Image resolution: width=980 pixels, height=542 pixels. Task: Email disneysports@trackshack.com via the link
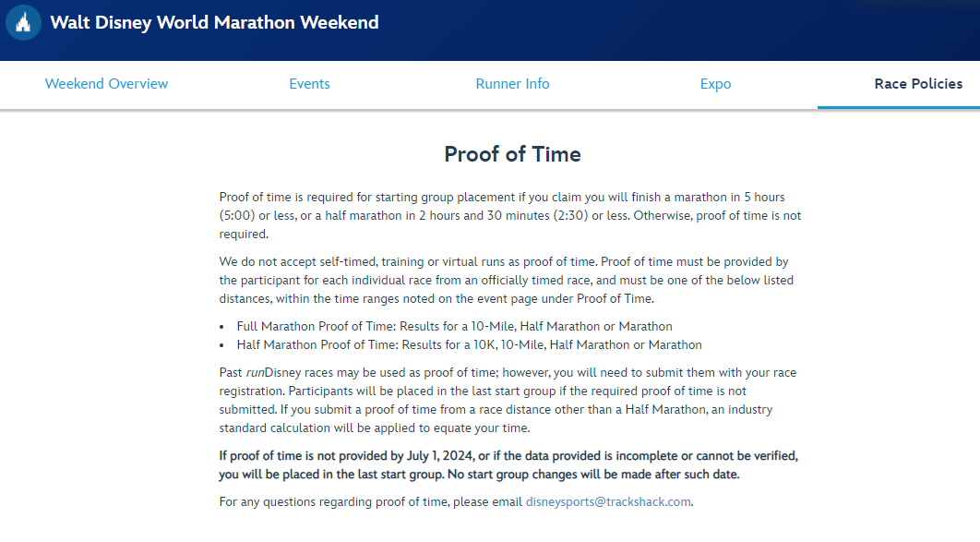[608, 502]
